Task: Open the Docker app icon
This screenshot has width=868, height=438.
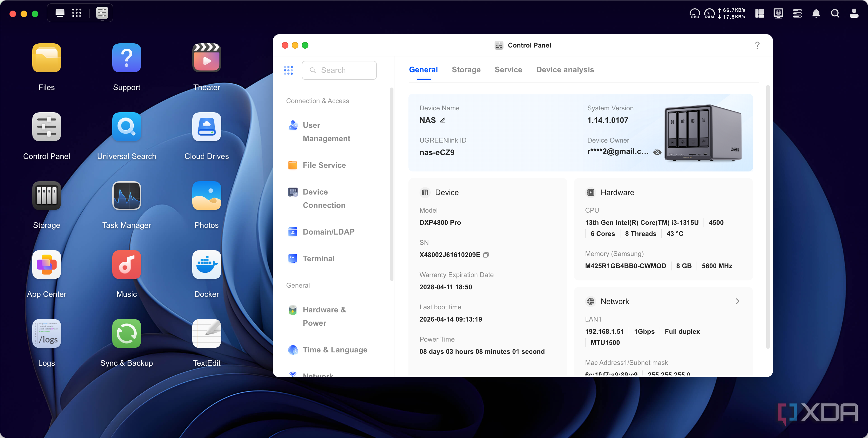Action: coord(206,265)
